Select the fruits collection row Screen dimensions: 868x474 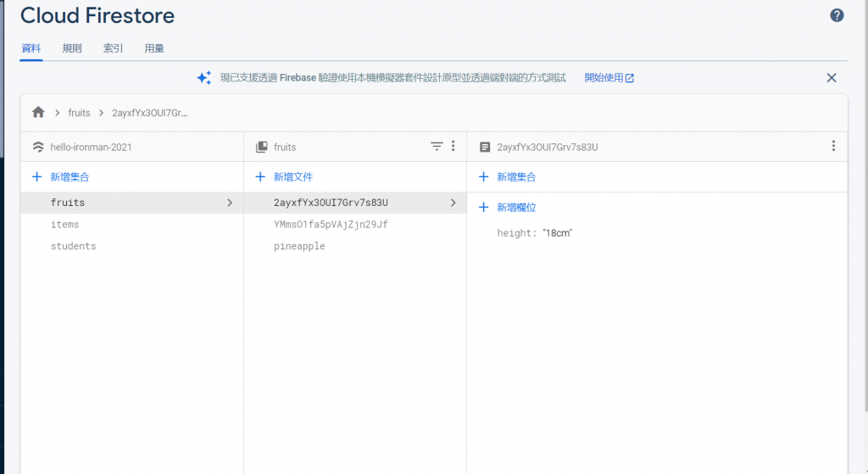pos(131,203)
